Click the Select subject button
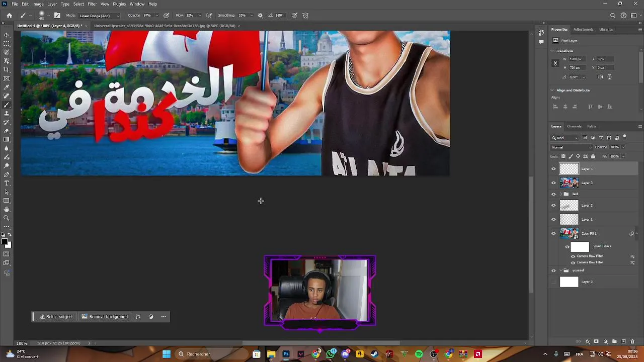Screen dimensions: 644x362 coord(56,317)
